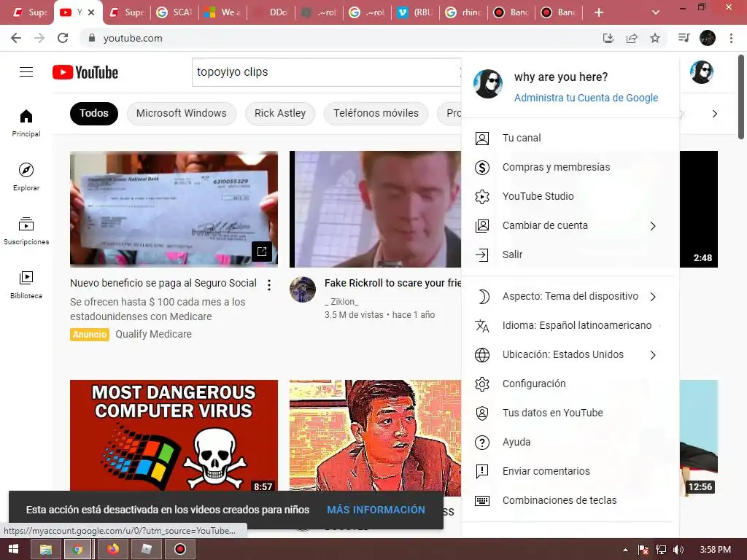
Task: Open the media control icon in Chrome toolbar
Action: (x=684, y=38)
